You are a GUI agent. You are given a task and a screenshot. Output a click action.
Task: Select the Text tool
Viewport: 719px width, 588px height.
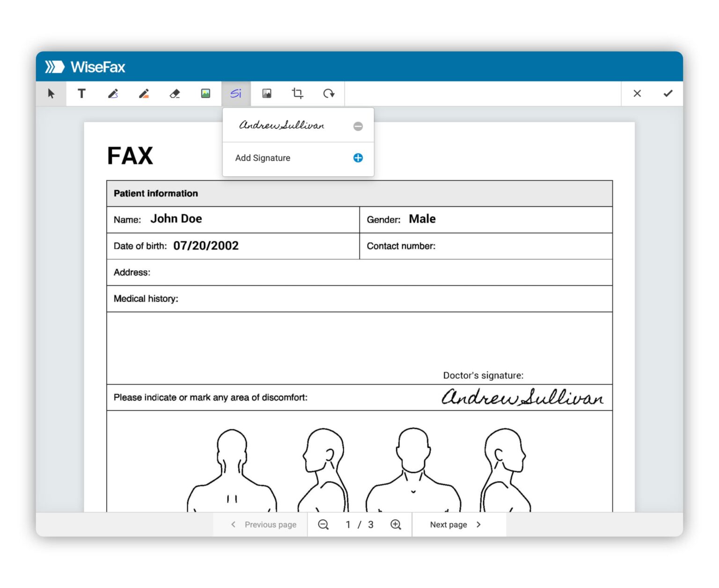[x=81, y=94]
